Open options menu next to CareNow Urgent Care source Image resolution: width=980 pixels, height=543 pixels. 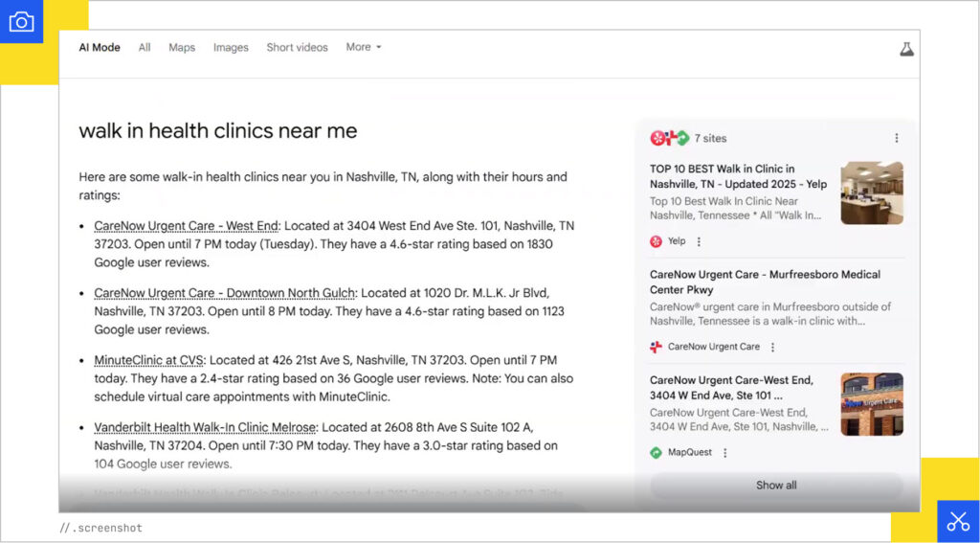pos(772,347)
